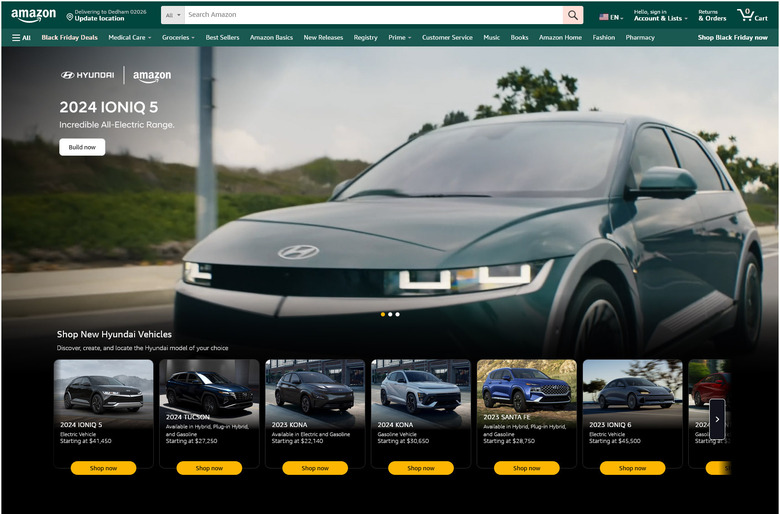Screen dimensions: 780x514
Task: Click Shop now under 2024 TUCSON
Action: (x=209, y=468)
